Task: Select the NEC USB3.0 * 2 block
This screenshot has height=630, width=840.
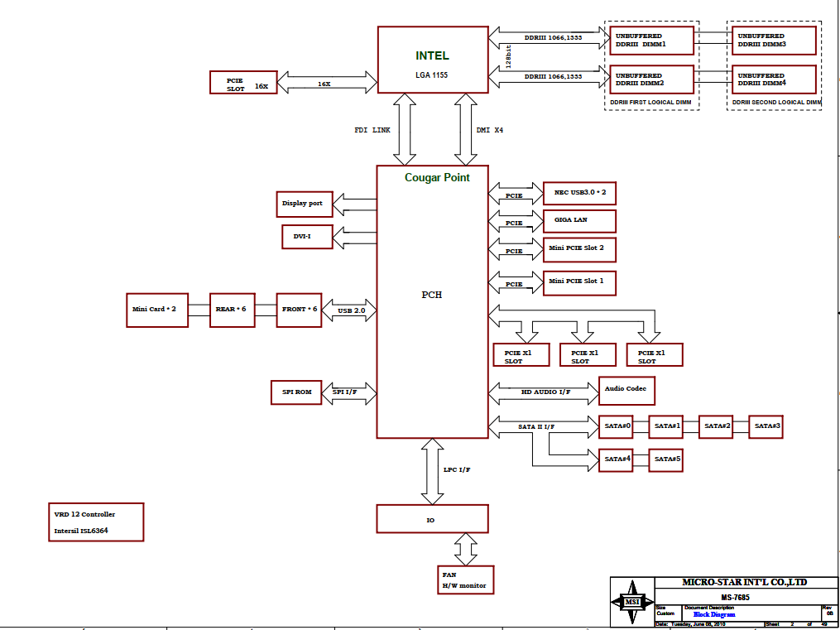Action: point(579,194)
